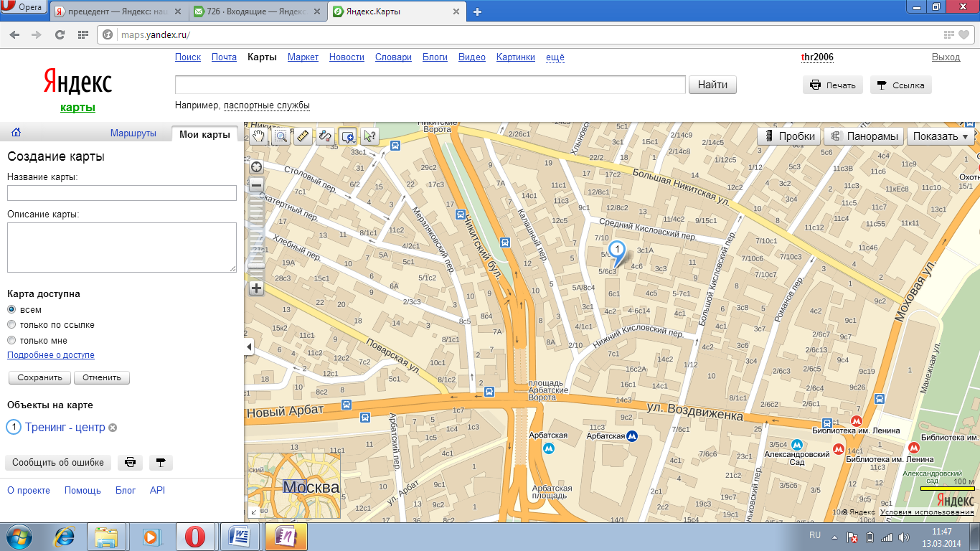Click the link flag icon in left panel
Image resolution: width=980 pixels, height=551 pixels.
point(160,463)
